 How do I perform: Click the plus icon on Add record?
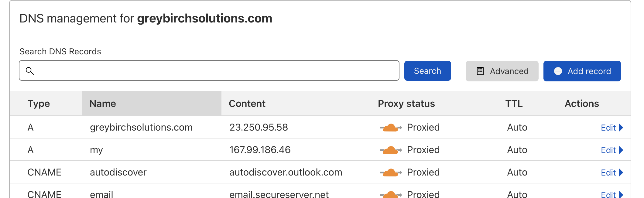558,71
